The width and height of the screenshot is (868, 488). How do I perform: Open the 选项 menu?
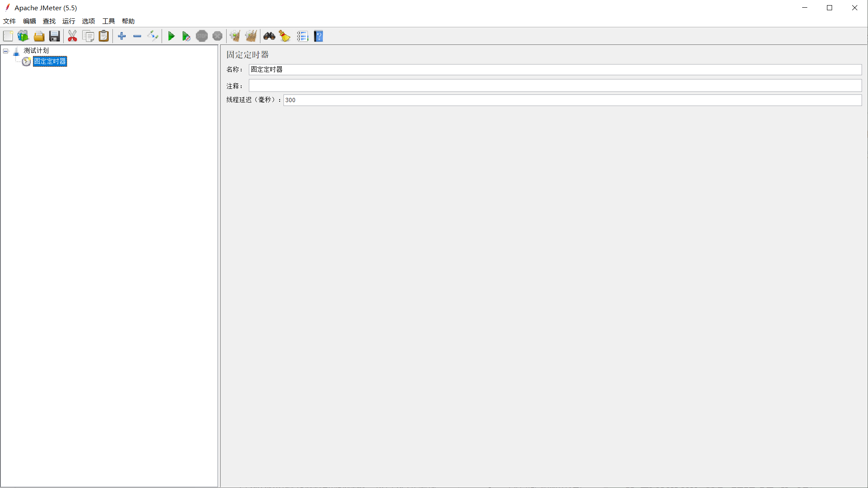coord(89,21)
